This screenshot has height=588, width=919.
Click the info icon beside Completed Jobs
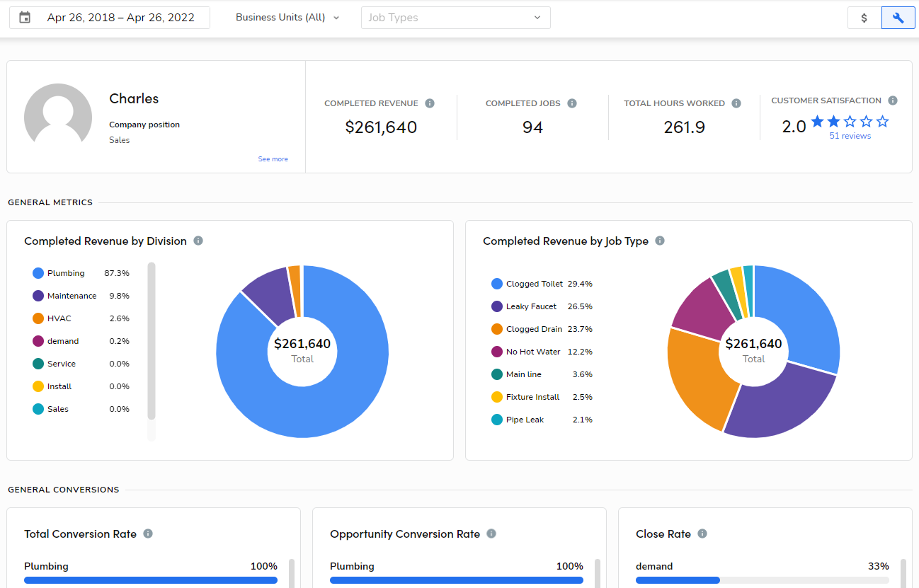pos(573,103)
